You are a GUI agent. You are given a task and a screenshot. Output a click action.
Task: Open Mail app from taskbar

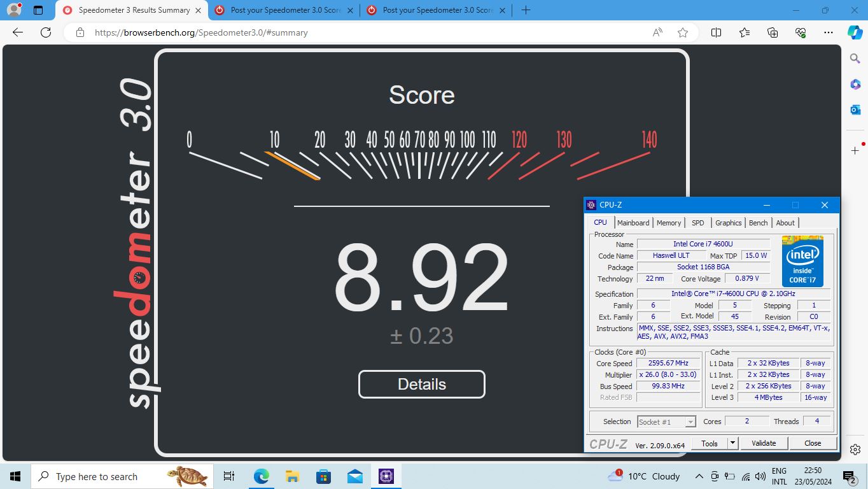354,476
